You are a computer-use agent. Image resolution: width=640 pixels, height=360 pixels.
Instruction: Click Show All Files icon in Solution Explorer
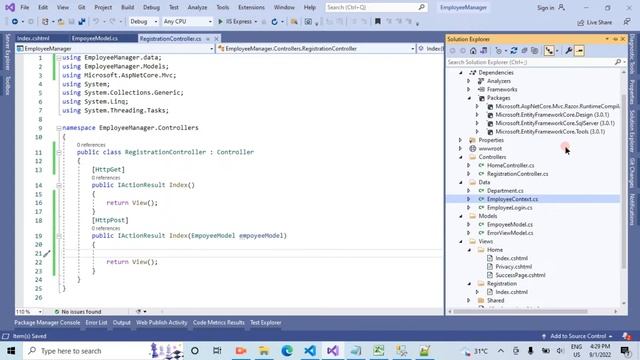[535, 51]
